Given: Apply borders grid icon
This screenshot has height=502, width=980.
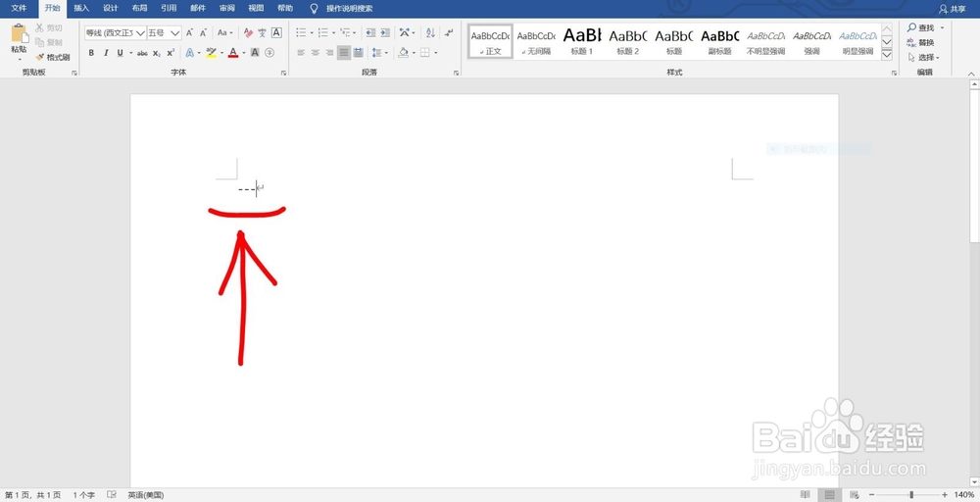Looking at the screenshot, I should pos(425,53).
